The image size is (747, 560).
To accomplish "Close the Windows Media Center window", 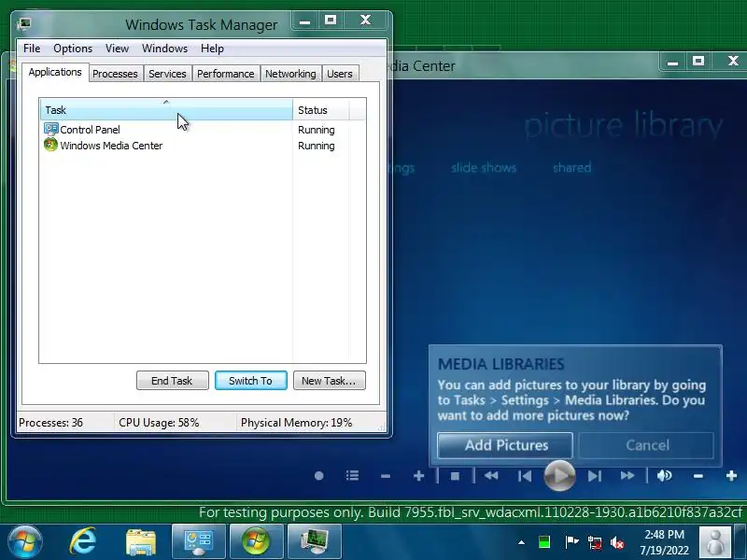I will [x=734, y=62].
